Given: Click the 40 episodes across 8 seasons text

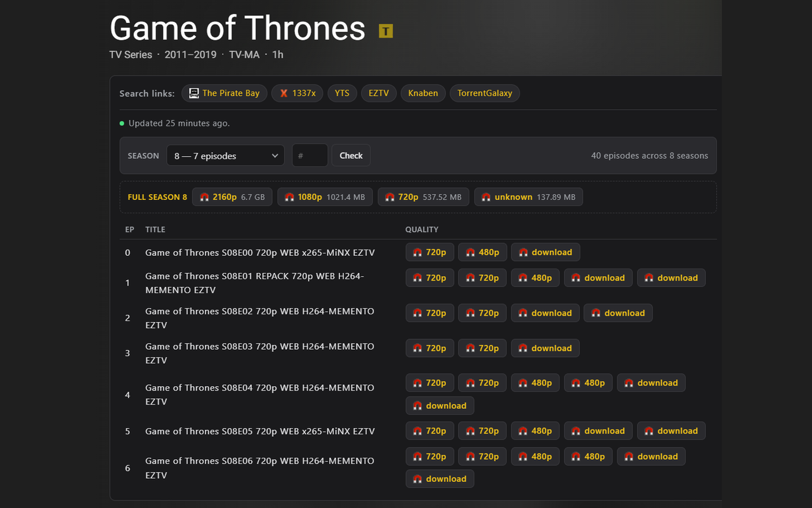Looking at the screenshot, I should coord(650,156).
